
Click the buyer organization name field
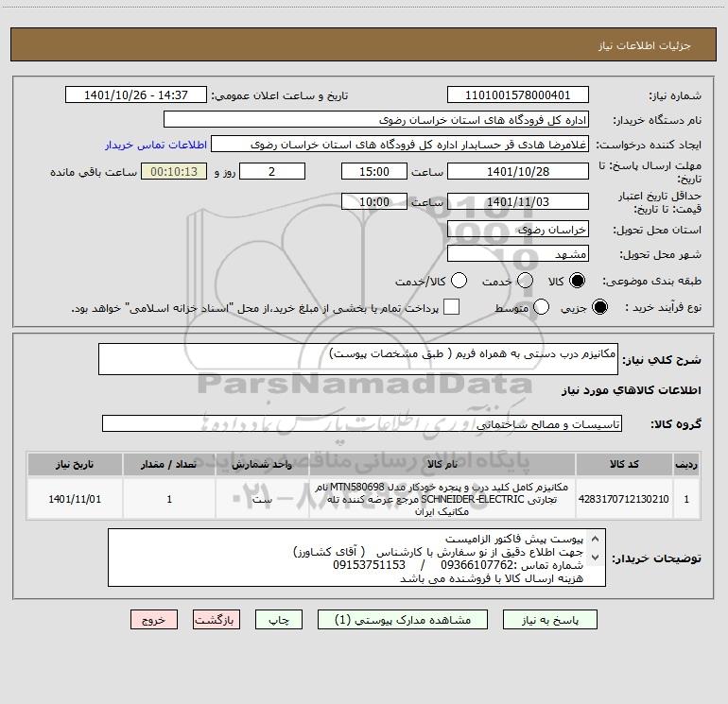click(376, 120)
